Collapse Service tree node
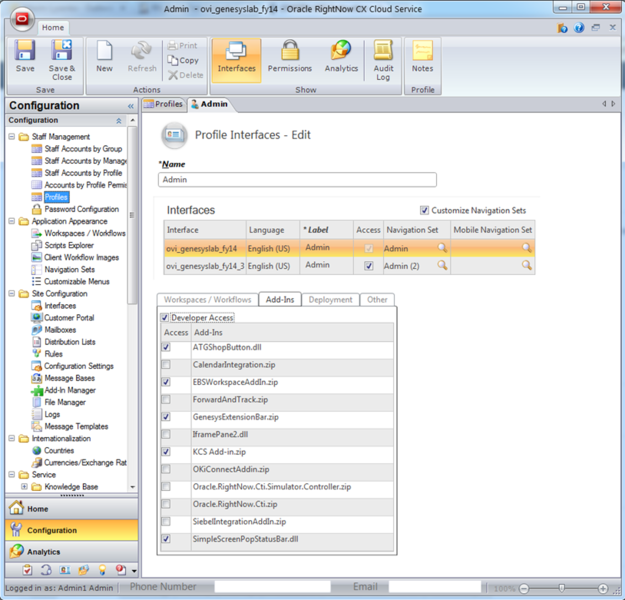This screenshot has height=600, width=625. pyautogui.click(x=12, y=474)
